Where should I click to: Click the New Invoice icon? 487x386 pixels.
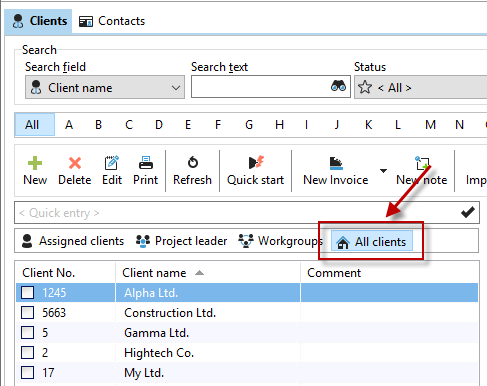(336, 163)
